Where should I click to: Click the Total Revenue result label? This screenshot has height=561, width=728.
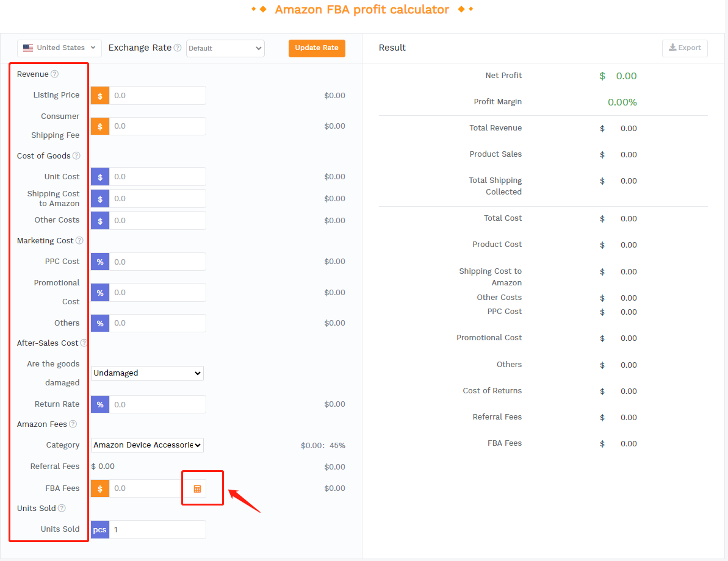pos(496,128)
